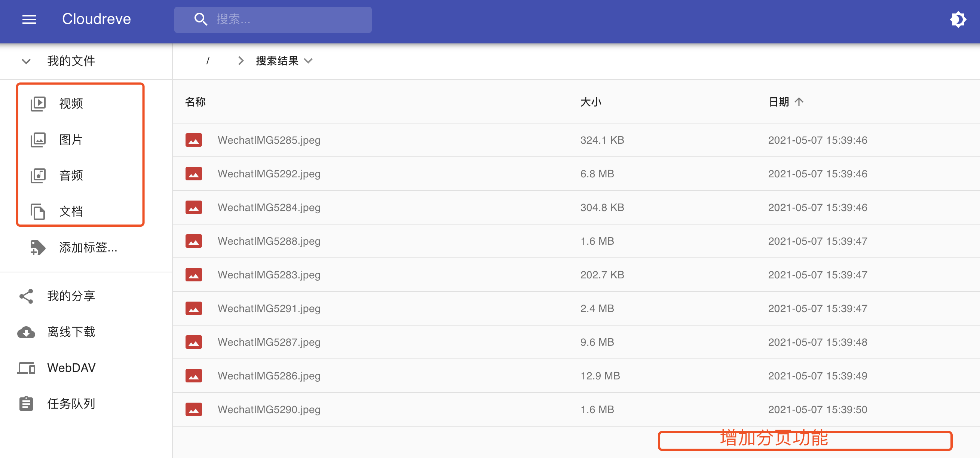Click the 324.1 KB size cell
The image size is (980, 458).
602,140
